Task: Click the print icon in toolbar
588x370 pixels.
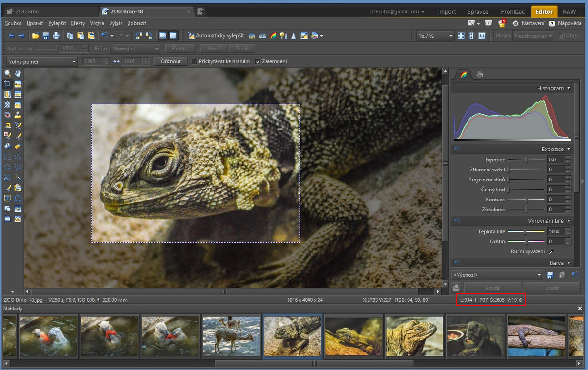Action: (x=56, y=36)
